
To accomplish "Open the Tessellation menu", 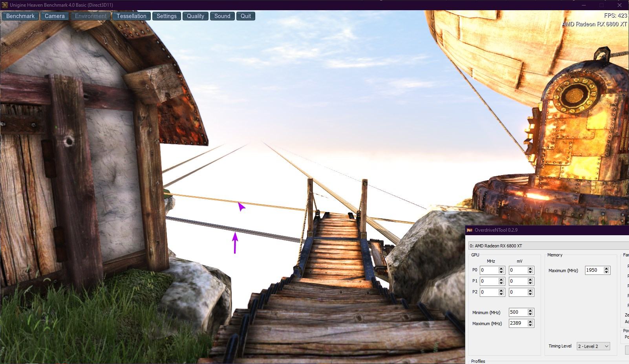I will click(x=132, y=16).
